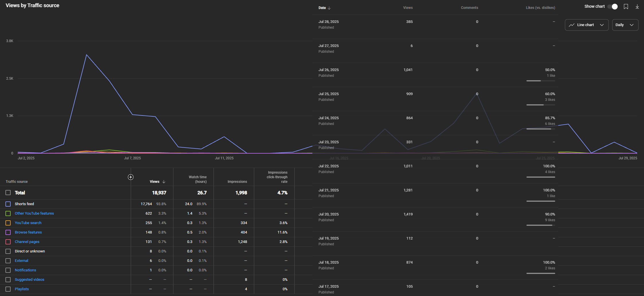The height and width of the screenshot is (296, 644).
Task: Select the Jul 27, 2025 date row
Action: point(435,51)
